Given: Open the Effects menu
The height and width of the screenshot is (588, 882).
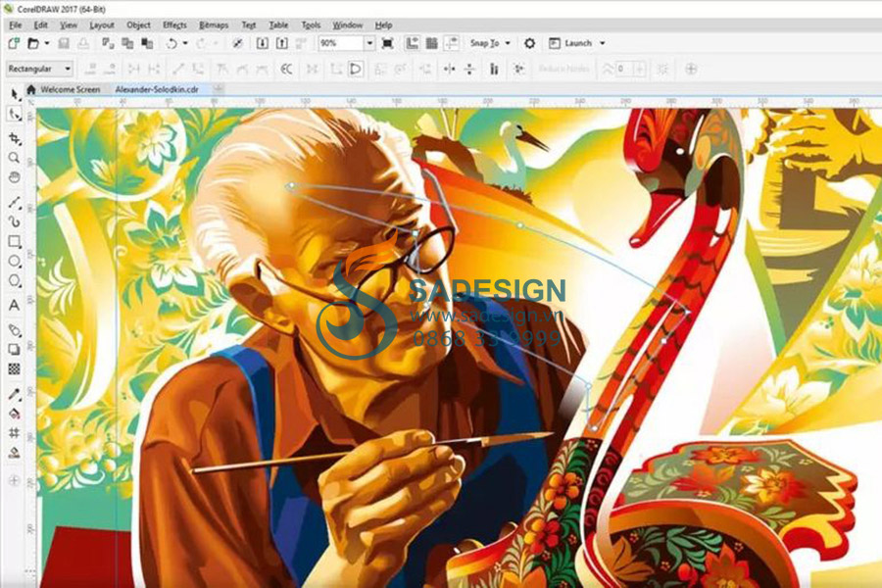Looking at the screenshot, I should (x=174, y=25).
